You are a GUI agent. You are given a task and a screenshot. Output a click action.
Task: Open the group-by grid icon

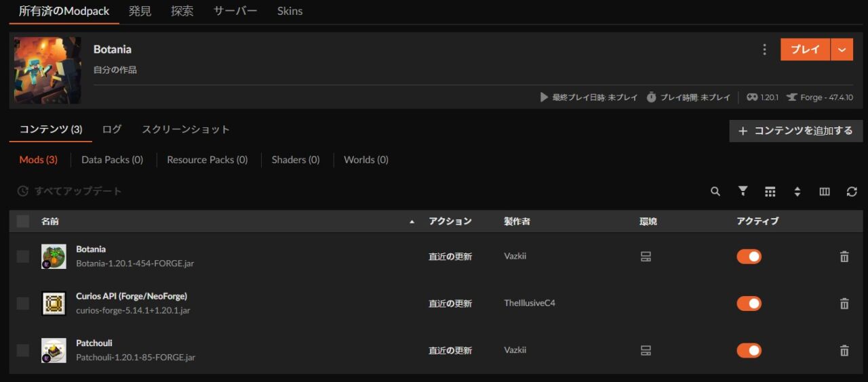pyautogui.click(x=770, y=192)
